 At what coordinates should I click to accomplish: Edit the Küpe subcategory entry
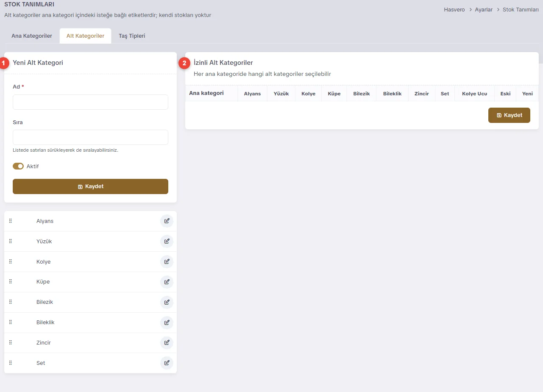(x=167, y=282)
